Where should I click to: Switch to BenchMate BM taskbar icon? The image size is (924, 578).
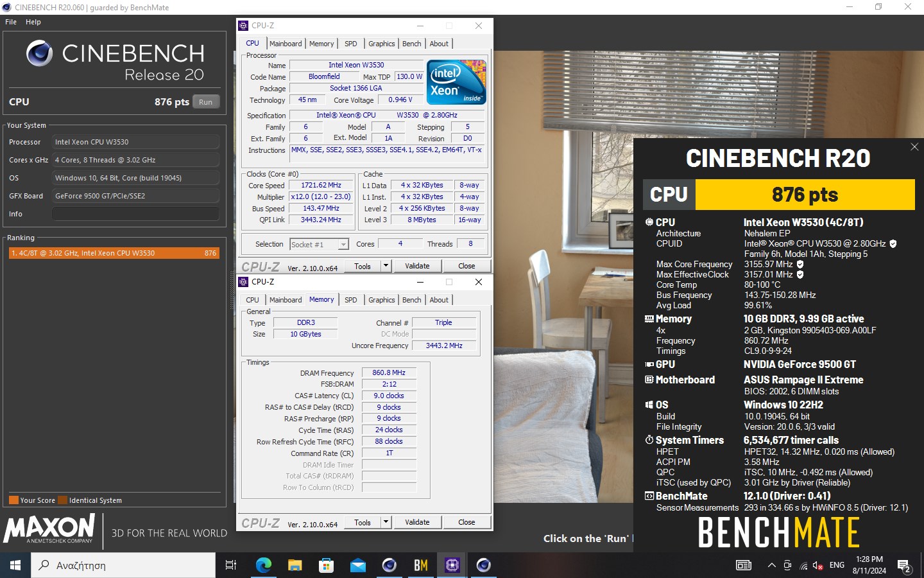[421, 565]
